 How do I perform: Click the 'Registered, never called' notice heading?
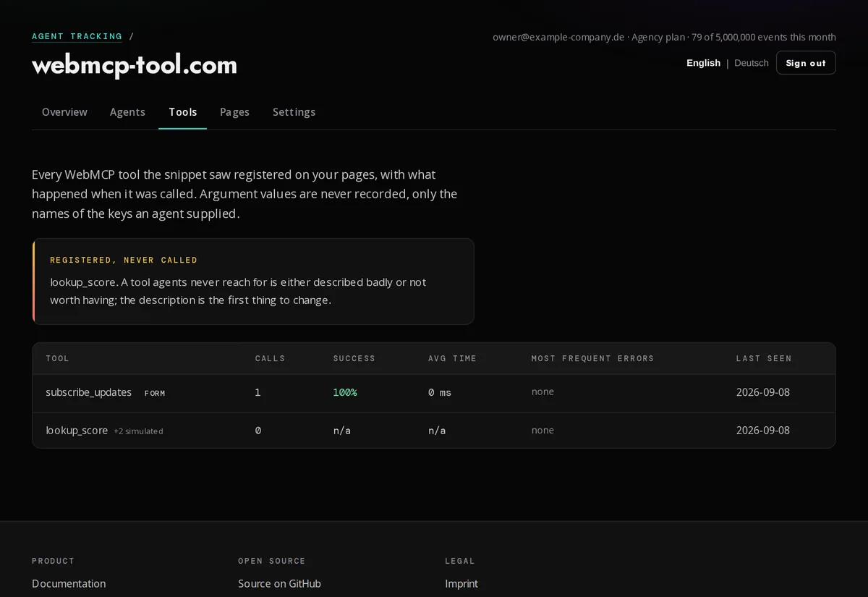click(124, 260)
